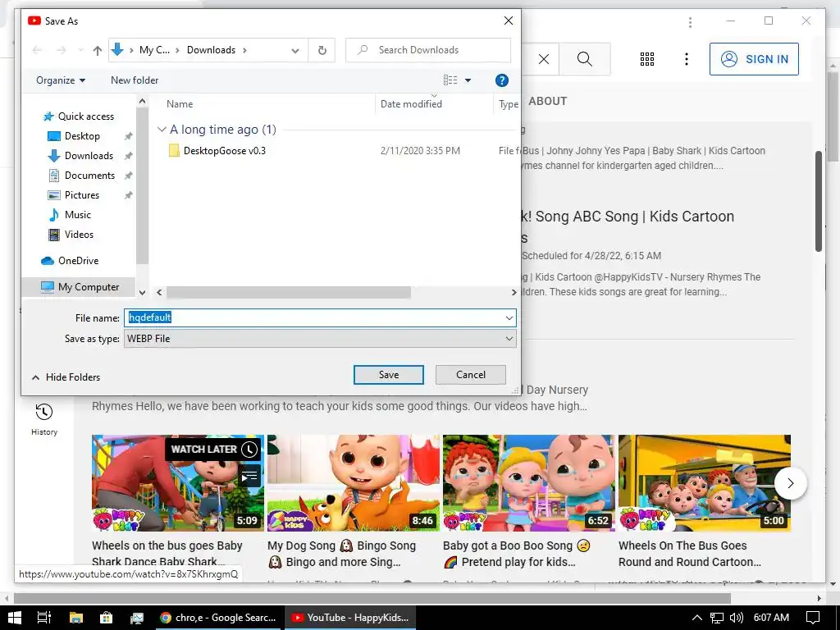Screen dimensions: 840x630
Task: Open the recent locations dropdown arrow
Action: tap(80, 50)
